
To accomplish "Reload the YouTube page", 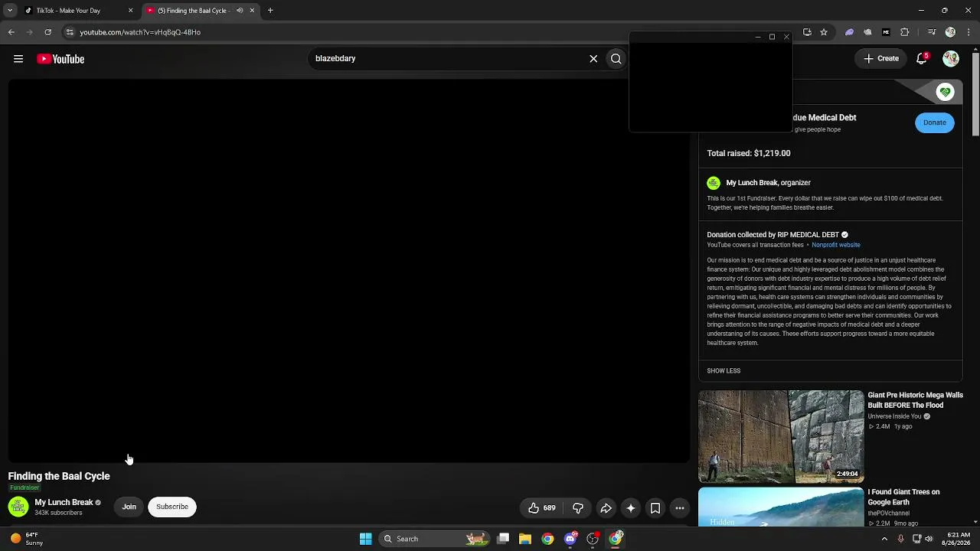I will [x=47, y=32].
